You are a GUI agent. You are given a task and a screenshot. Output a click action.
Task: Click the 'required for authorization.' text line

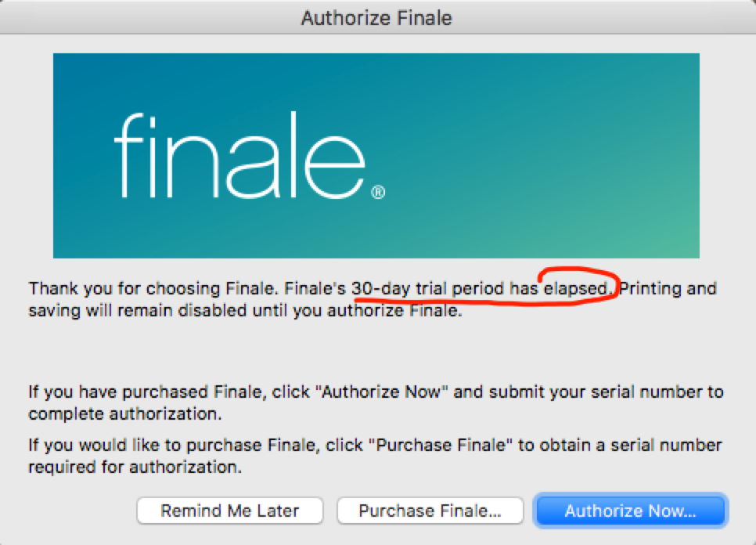[135, 467]
